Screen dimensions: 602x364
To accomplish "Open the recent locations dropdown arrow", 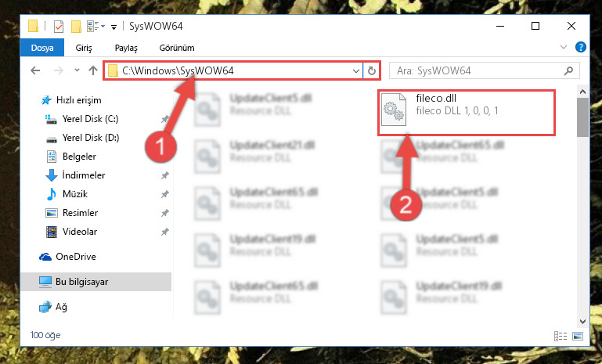I will (77, 70).
